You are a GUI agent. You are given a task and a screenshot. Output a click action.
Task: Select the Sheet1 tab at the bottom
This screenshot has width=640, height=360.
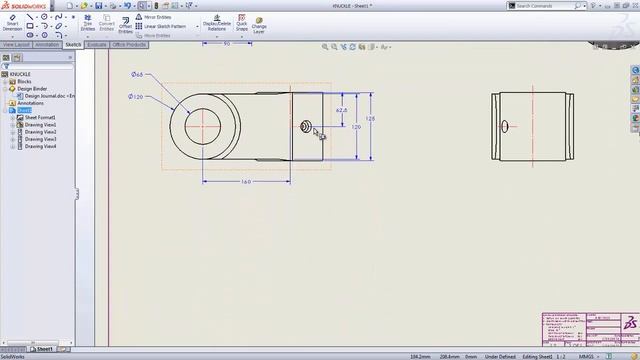point(42,349)
